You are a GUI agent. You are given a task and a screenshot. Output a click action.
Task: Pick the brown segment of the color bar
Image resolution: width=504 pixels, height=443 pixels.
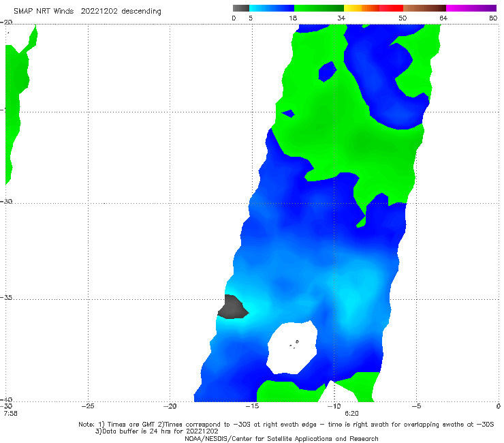[x=424, y=8]
